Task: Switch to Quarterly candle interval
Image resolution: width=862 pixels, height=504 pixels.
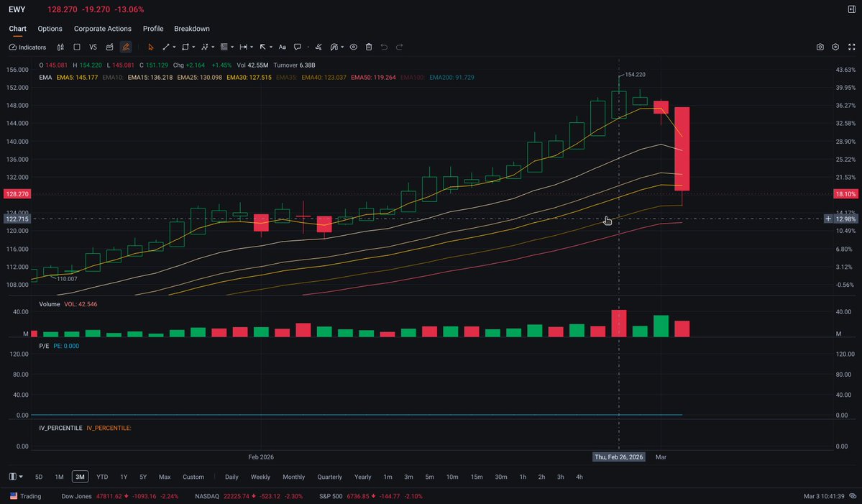Action: click(x=329, y=477)
